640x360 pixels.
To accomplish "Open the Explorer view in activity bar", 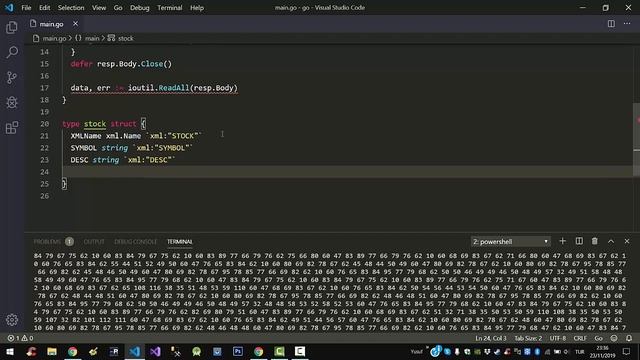I will coord(12,27).
